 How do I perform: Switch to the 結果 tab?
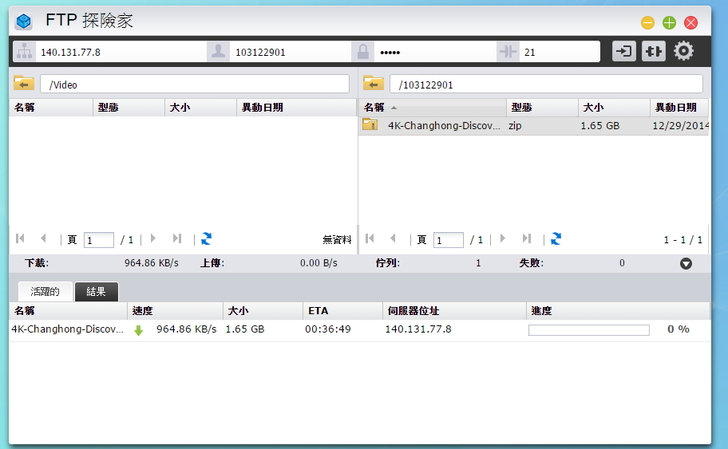[97, 292]
